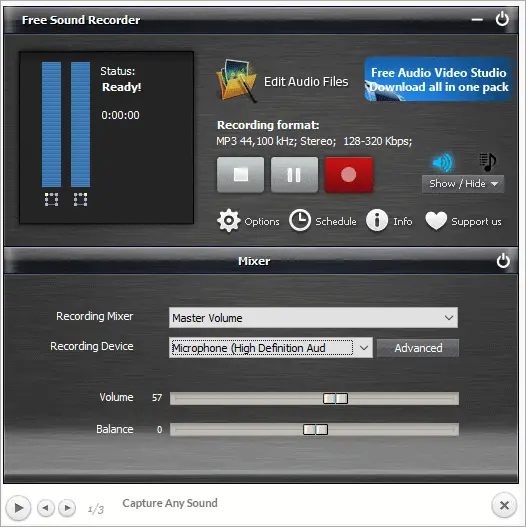The image size is (526, 527).
Task: Minimize the Free Sound Recorder window
Action: (477, 20)
